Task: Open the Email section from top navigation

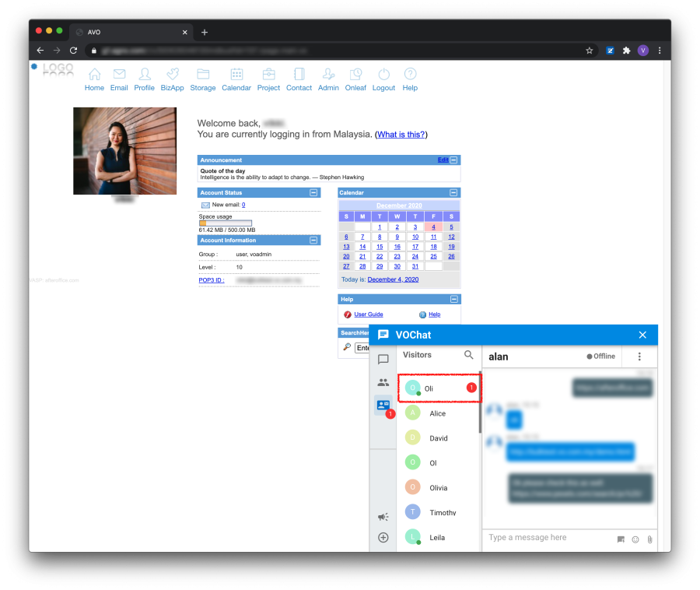Action: 119,78
